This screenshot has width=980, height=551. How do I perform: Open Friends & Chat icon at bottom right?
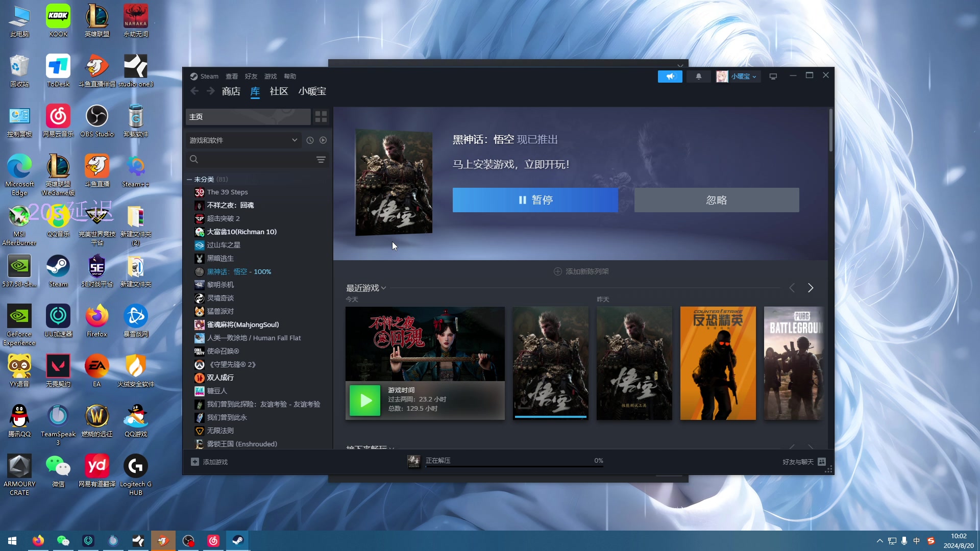click(822, 462)
